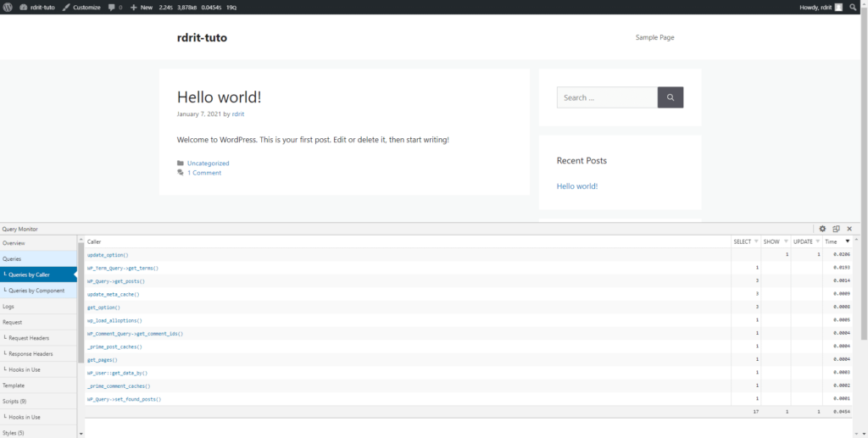The height and width of the screenshot is (438, 868).
Task: Click the blue search submit button
Action: tap(670, 97)
